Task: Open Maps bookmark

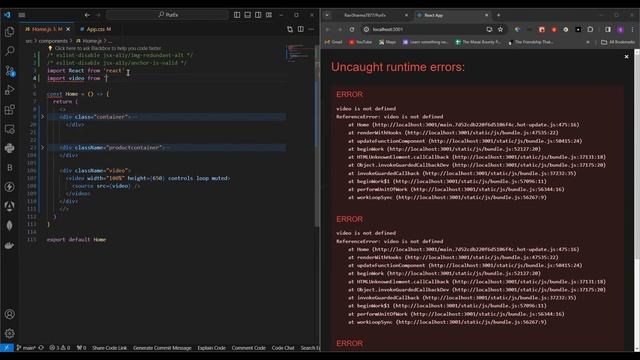Action: click(387, 42)
